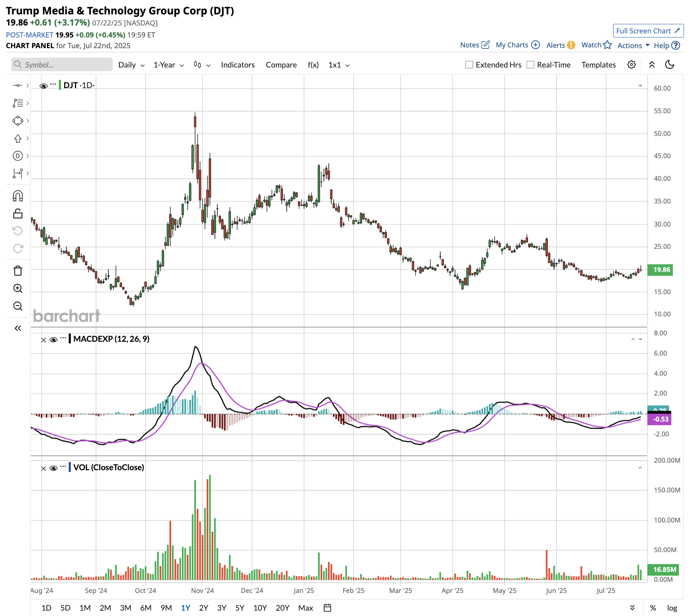Toggle VOL indicator visibility eye
693x616 pixels.
point(53,468)
